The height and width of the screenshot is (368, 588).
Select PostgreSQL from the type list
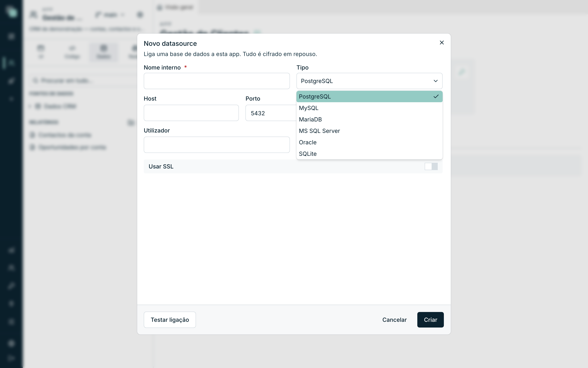[x=369, y=97]
